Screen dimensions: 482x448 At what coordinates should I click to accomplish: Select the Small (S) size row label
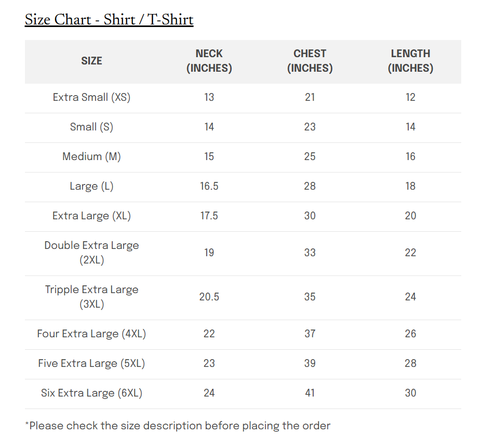tap(91, 127)
